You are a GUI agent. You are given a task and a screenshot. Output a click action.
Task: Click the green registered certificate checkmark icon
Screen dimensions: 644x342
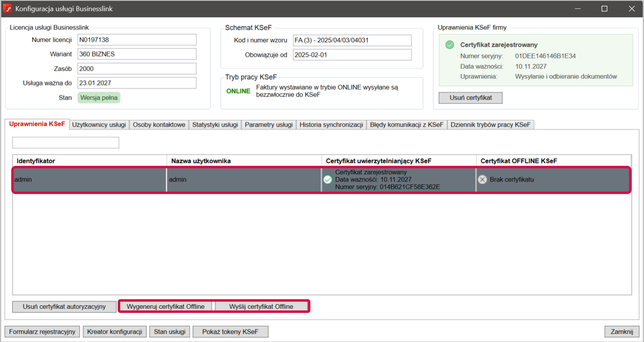point(450,45)
